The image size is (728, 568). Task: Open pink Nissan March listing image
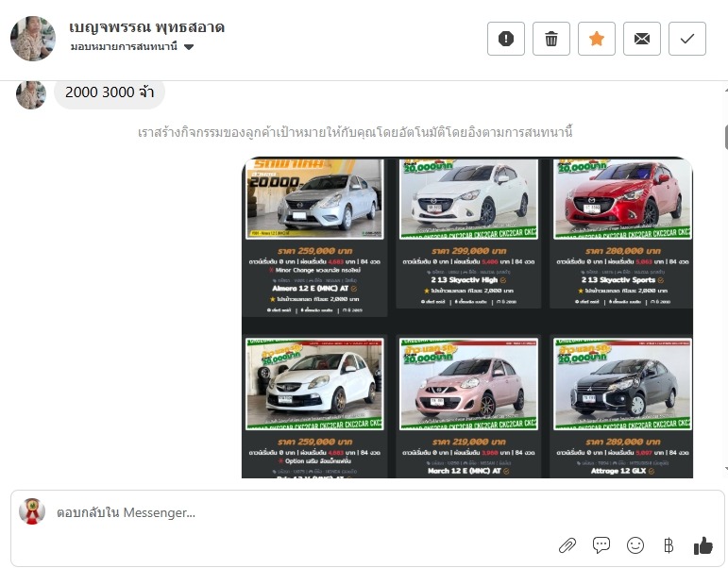[469, 384]
